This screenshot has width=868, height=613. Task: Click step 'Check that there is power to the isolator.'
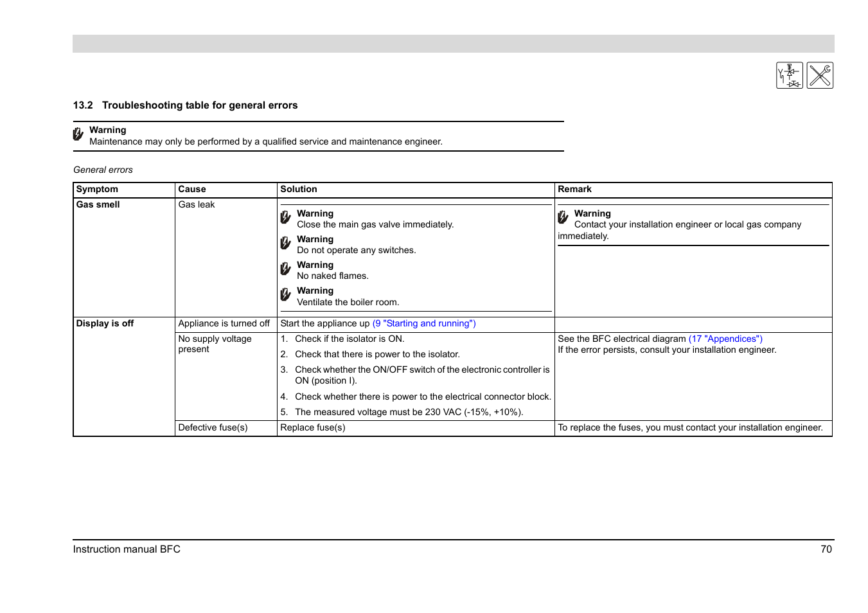coord(377,354)
